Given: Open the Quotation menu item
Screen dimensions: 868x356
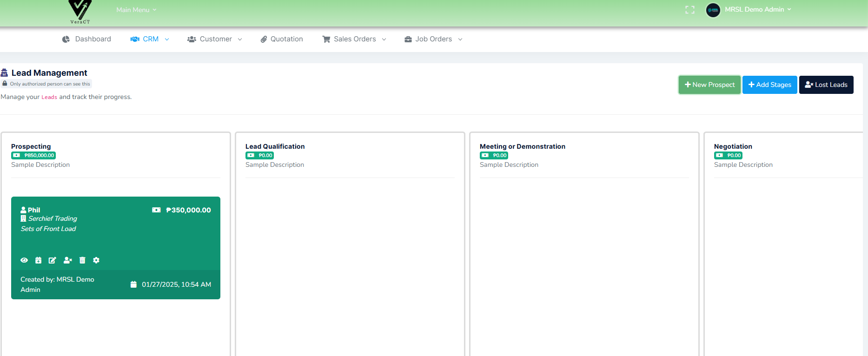Looking at the screenshot, I should [282, 39].
